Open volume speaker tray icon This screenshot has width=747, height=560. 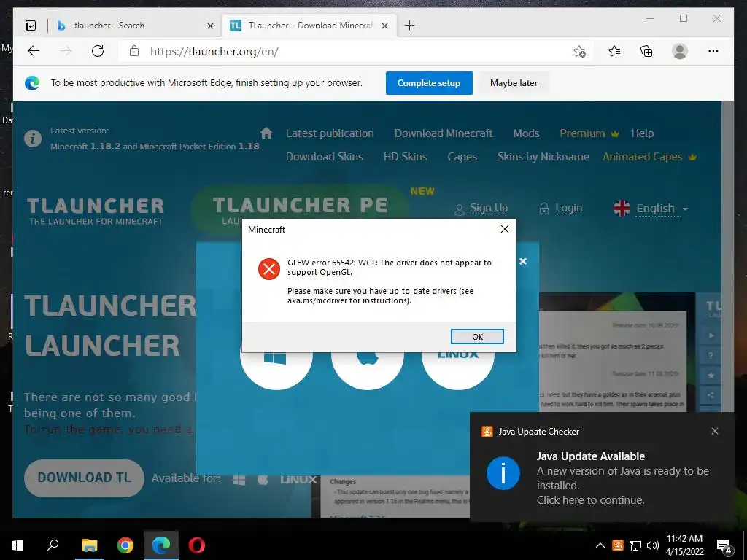pos(652,545)
